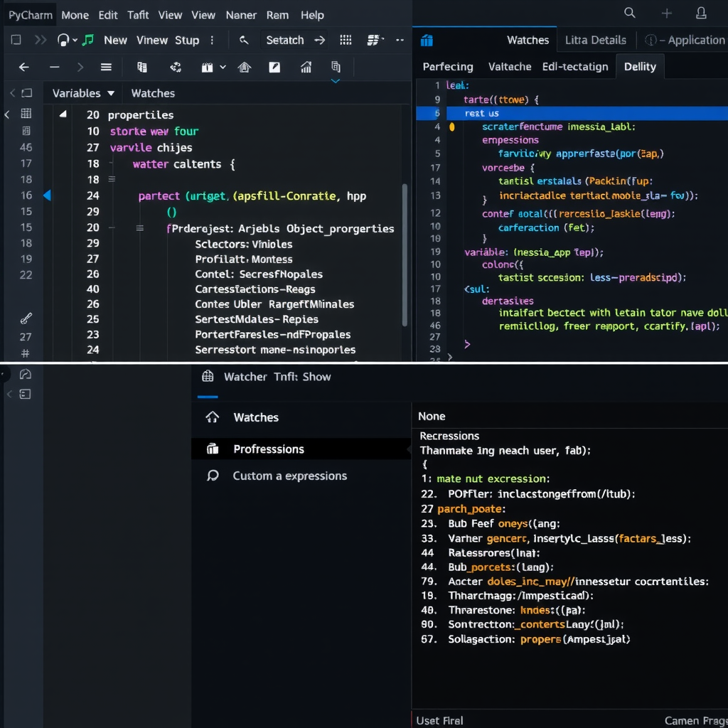
Task: Click the pencil edit icon in the toolbar
Action: (275, 68)
